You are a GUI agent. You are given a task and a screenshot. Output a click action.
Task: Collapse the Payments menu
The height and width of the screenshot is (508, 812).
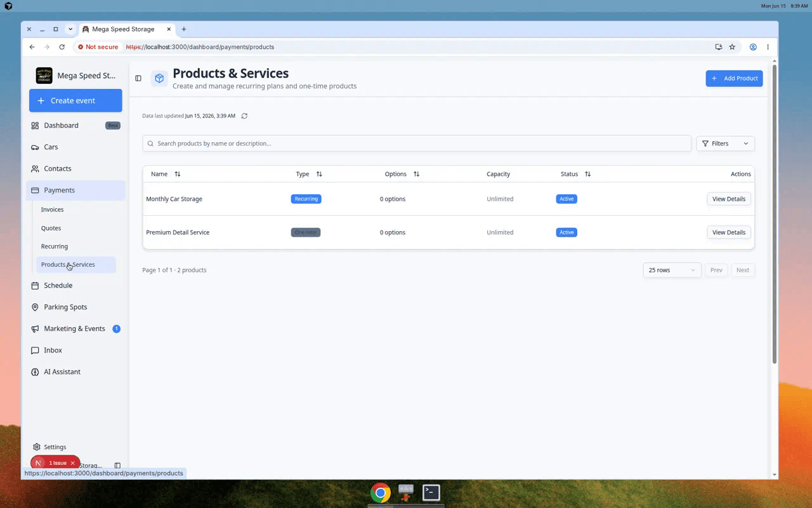[75, 190]
